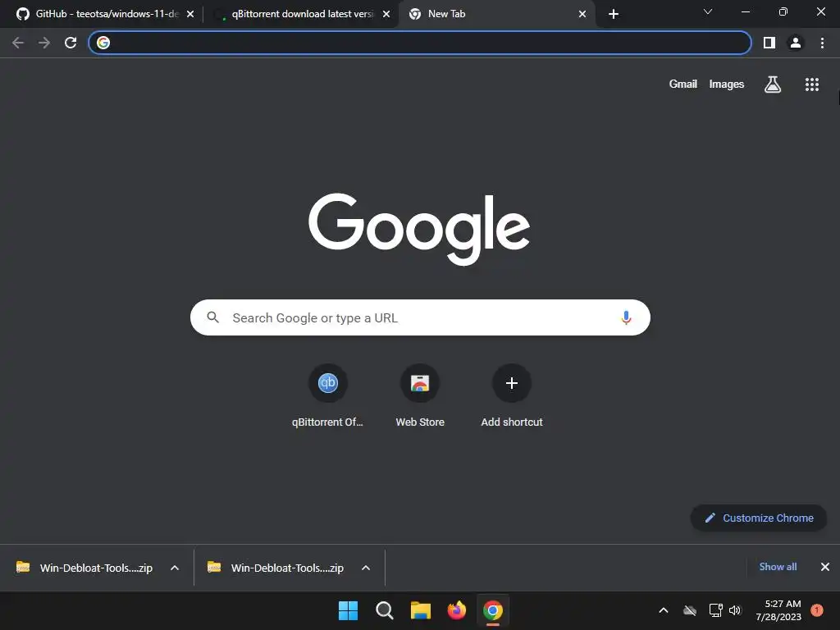Click the Customize Chrome button

(x=759, y=518)
